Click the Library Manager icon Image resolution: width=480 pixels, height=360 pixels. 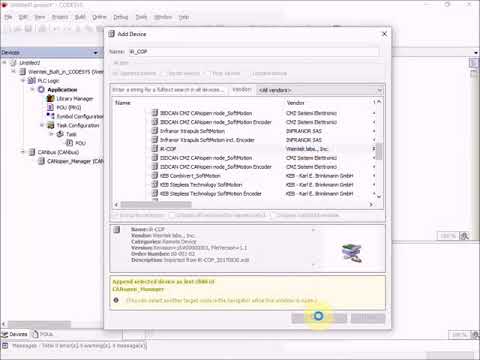click(x=50, y=98)
